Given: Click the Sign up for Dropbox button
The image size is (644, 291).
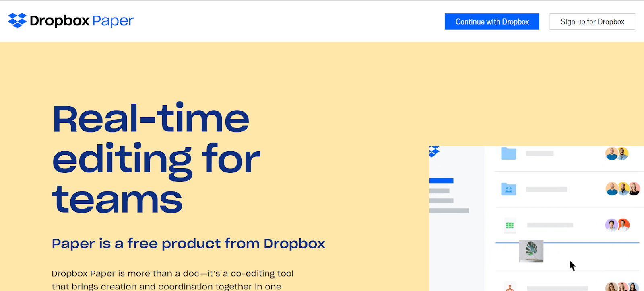Looking at the screenshot, I should [x=592, y=22].
